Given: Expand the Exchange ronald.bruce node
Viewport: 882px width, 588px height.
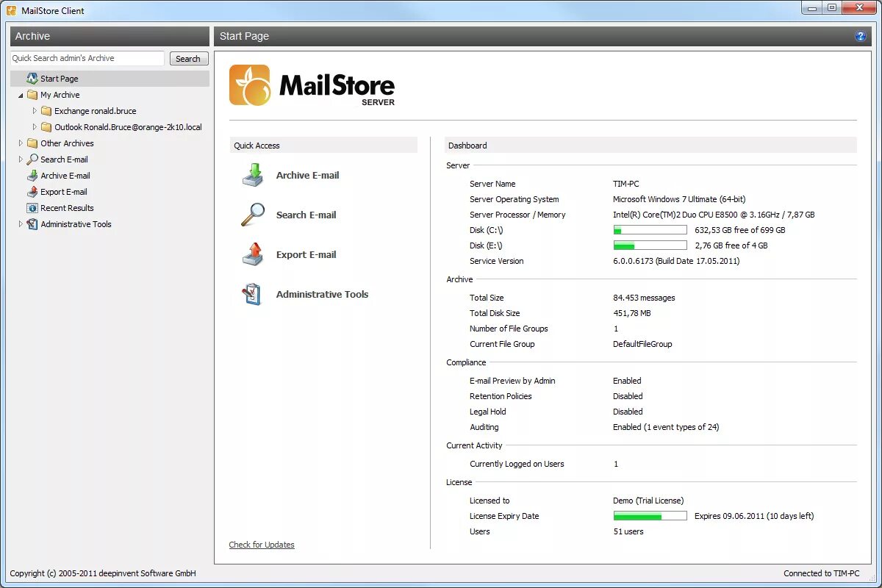Looking at the screenshot, I should pyautogui.click(x=35, y=111).
